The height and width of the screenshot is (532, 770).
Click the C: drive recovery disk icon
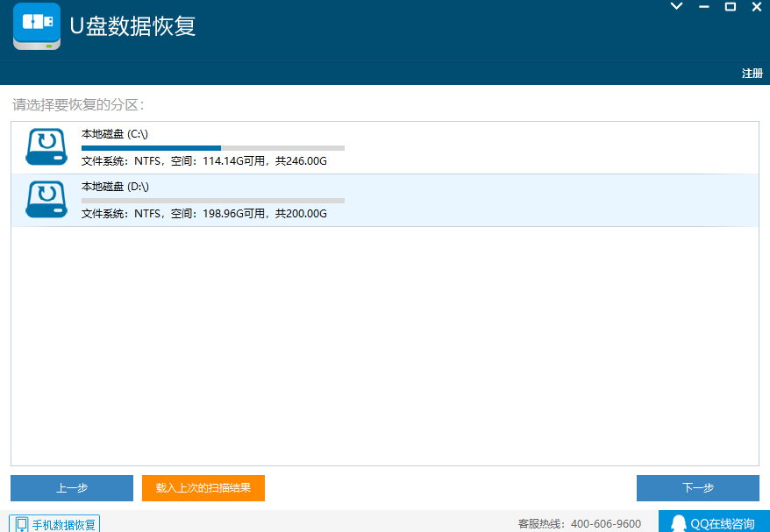[x=46, y=147]
